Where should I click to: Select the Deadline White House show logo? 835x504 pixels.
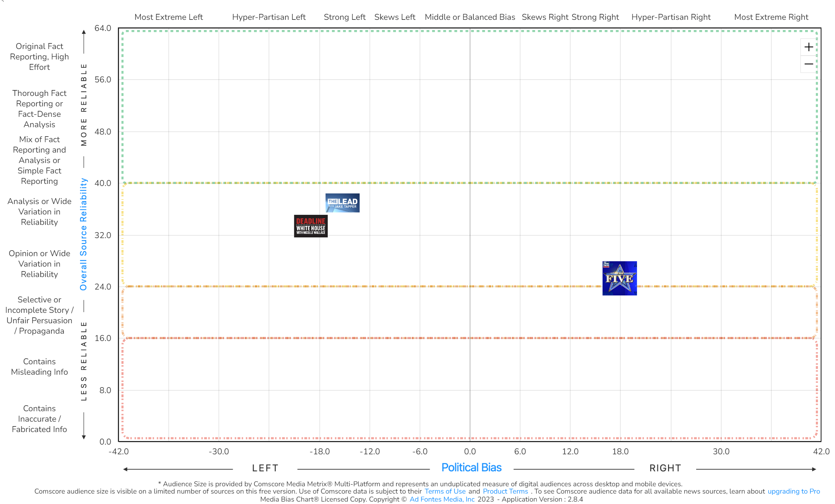(311, 226)
